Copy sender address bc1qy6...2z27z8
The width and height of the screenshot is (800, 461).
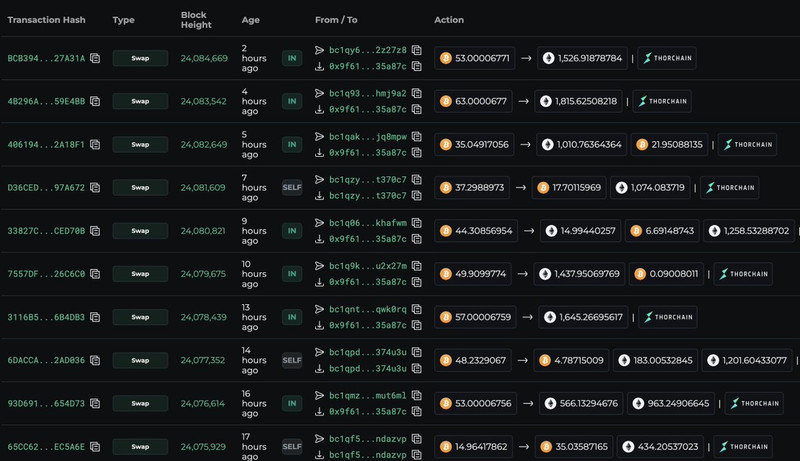[x=416, y=50]
